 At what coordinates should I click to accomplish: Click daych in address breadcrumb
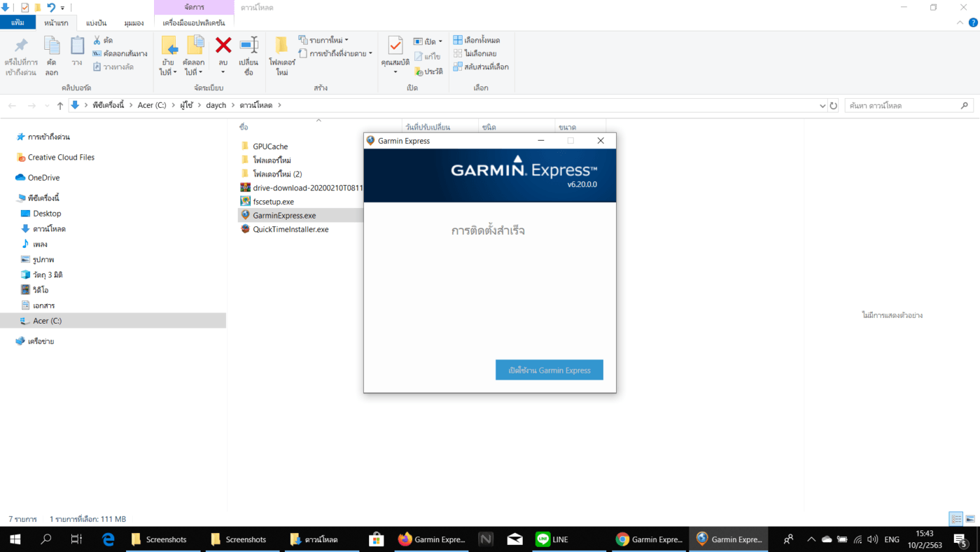[x=216, y=105]
